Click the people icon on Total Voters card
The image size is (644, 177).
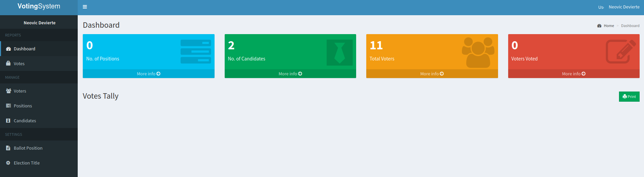tap(478, 52)
